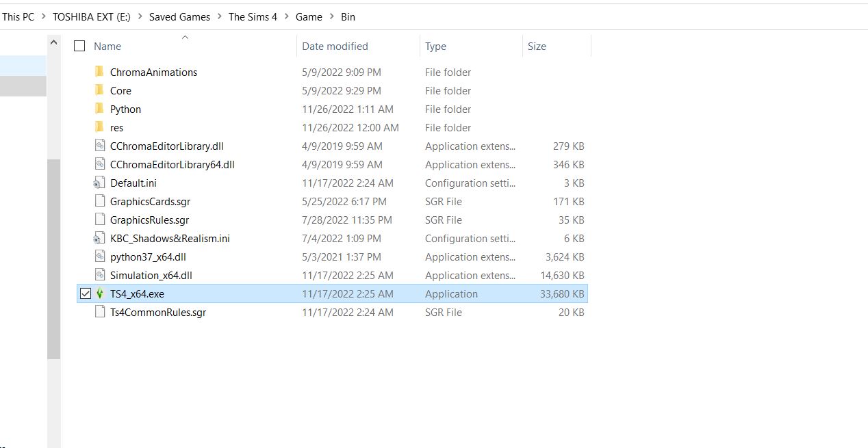
Task: Expand the chevron after This PC
Action: click(43, 16)
